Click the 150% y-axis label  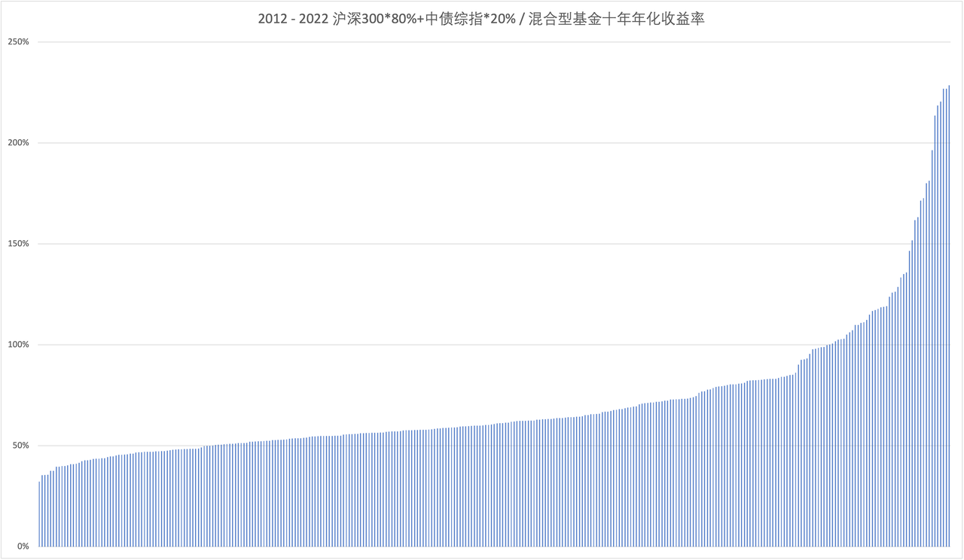click(18, 244)
